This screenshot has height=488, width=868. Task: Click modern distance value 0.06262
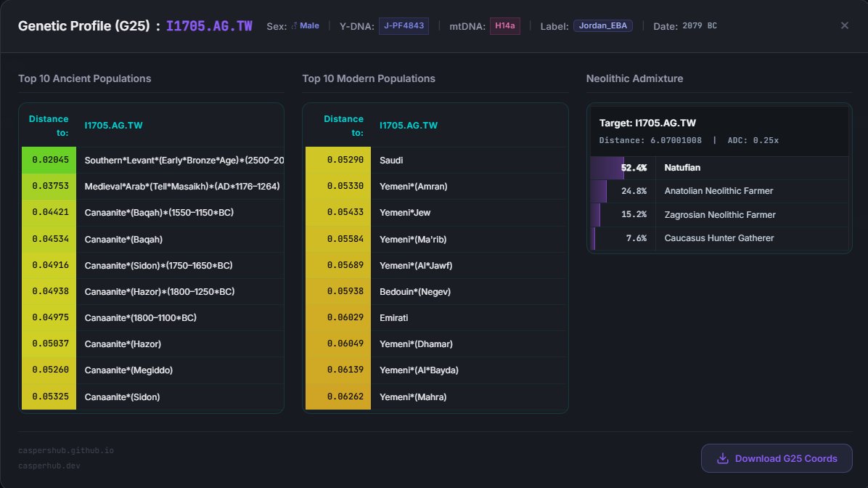tap(345, 396)
